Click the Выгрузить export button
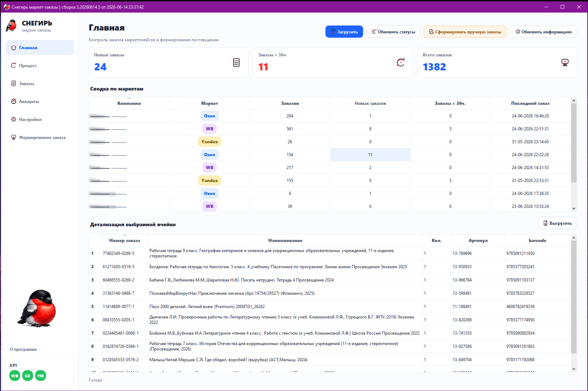588x391 pixels. click(557, 223)
